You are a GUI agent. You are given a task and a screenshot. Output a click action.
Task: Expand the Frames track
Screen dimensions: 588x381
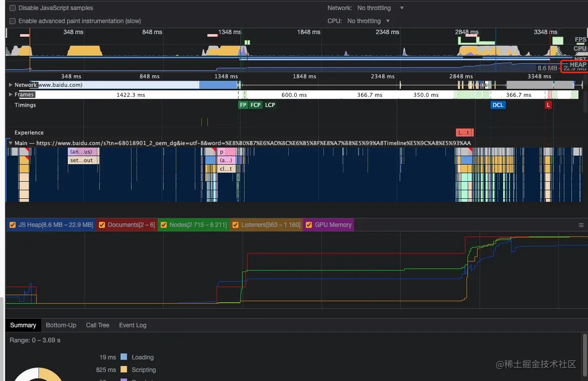coord(11,94)
